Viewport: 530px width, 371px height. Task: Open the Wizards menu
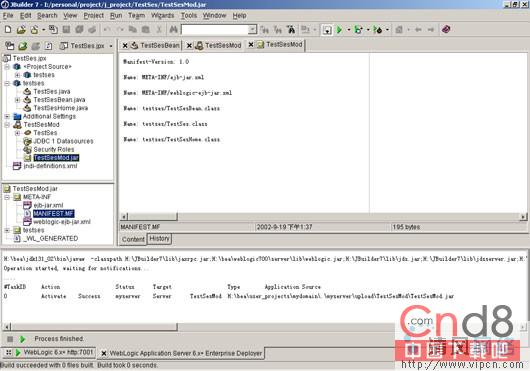[162, 16]
